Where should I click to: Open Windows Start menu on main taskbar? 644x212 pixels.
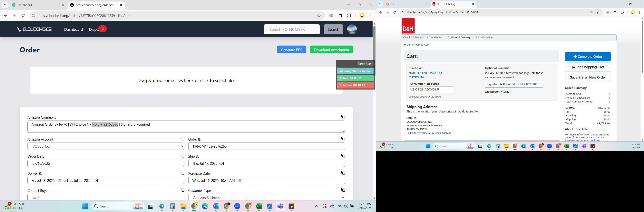point(85,206)
